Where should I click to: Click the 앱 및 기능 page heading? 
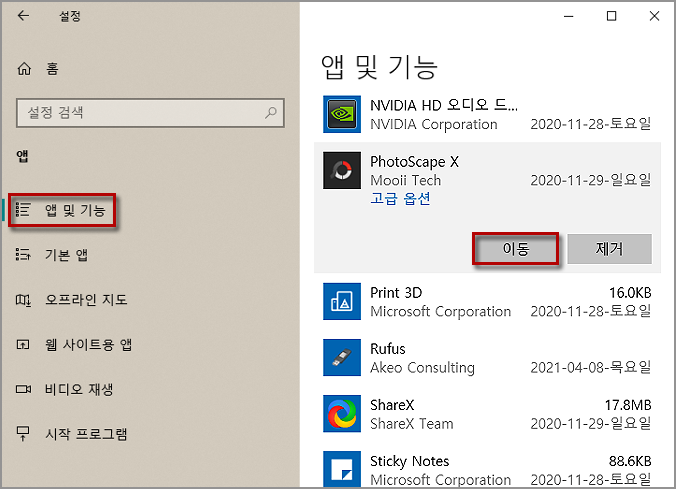click(379, 67)
